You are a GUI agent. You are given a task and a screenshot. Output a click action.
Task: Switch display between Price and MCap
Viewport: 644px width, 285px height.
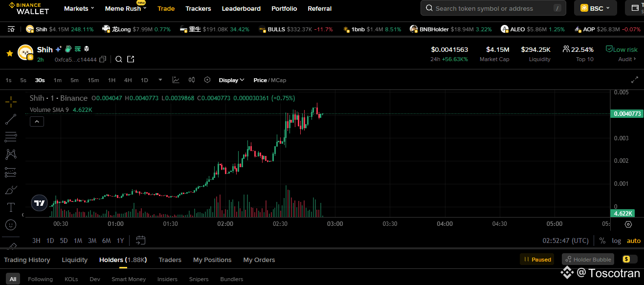tap(270, 80)
